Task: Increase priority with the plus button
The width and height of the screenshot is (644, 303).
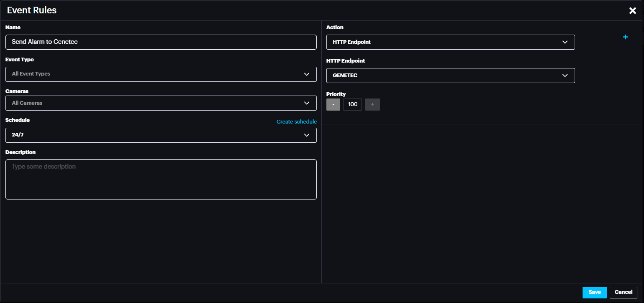Action: click(372, 104)
